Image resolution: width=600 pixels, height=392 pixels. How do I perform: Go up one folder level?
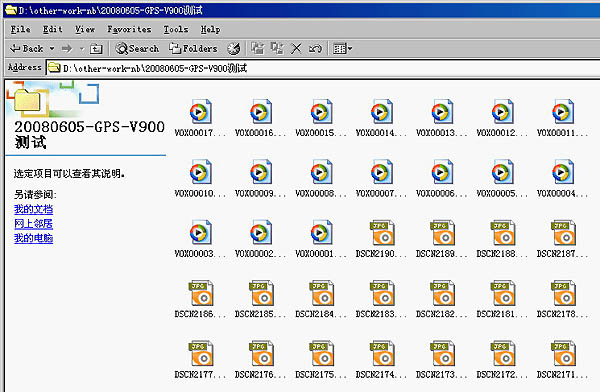tap(96, 49)
